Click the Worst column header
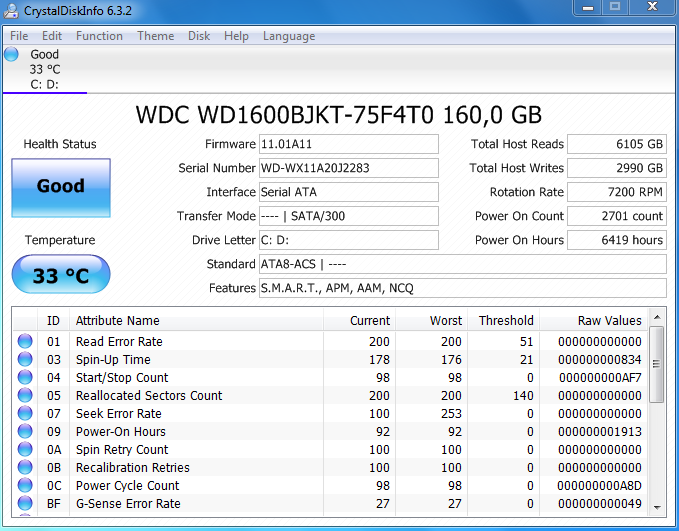Screen dimensions: 679x531 pyautogui.click(x=431, y=321)
